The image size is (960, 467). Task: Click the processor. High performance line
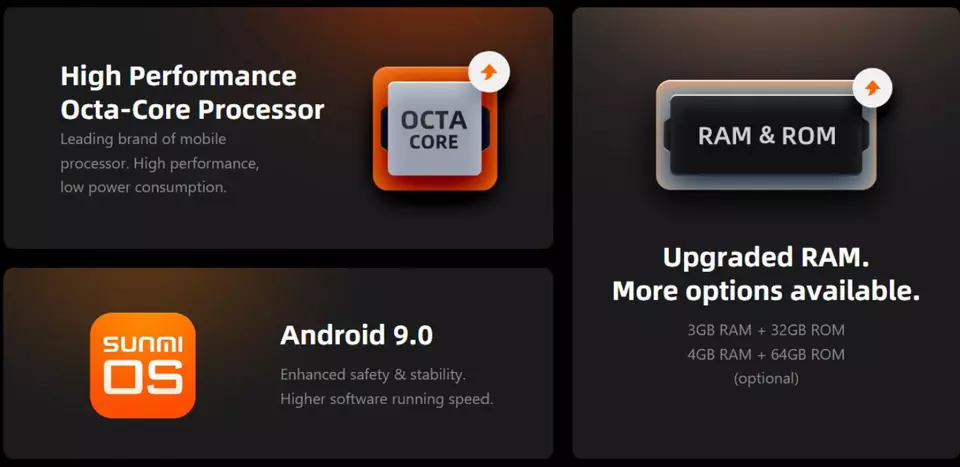point(160,164)
